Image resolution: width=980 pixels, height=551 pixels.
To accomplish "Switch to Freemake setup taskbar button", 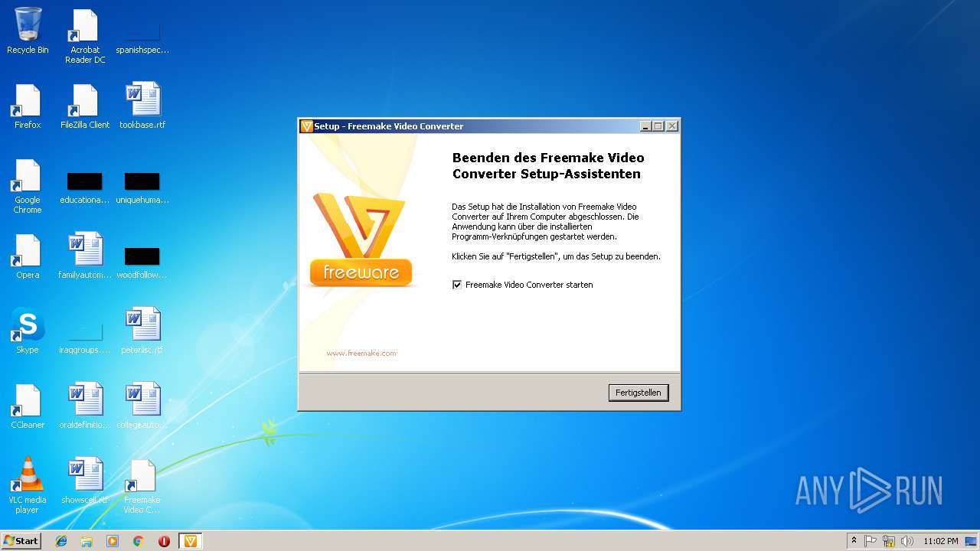I will (x=191, y=541).
